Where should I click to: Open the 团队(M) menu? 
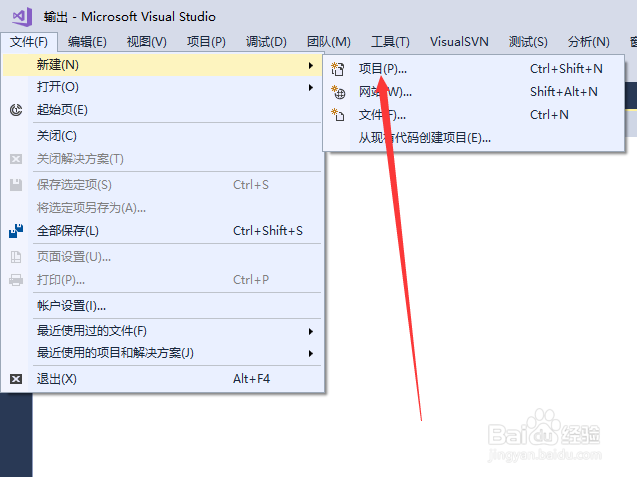[329, 41]
